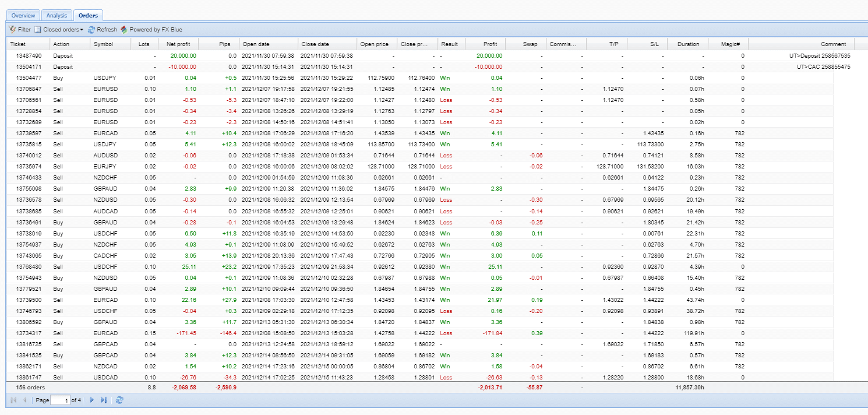
Task: Select ticket number 13806592
Action: pyautogui.click(x=28, y=322)
